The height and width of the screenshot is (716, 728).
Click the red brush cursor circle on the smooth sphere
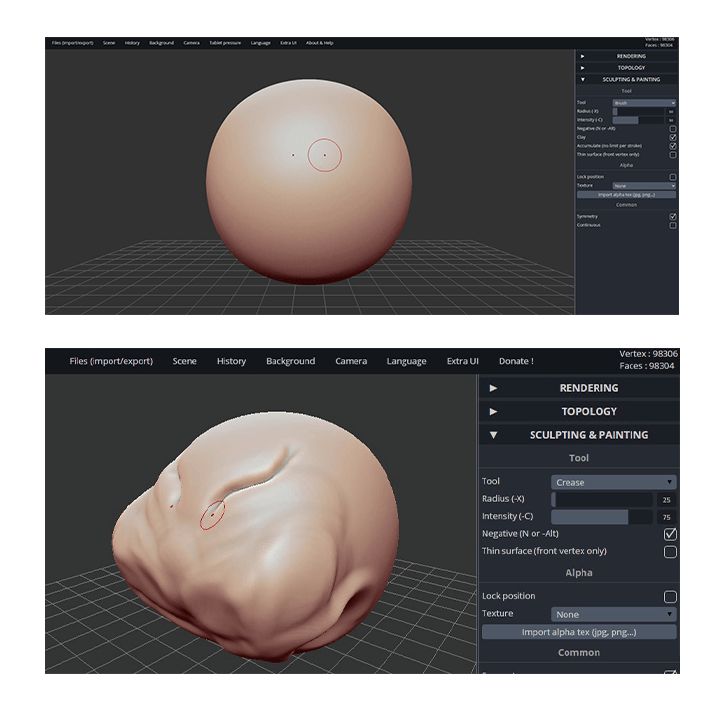click(x=324, y=155)
